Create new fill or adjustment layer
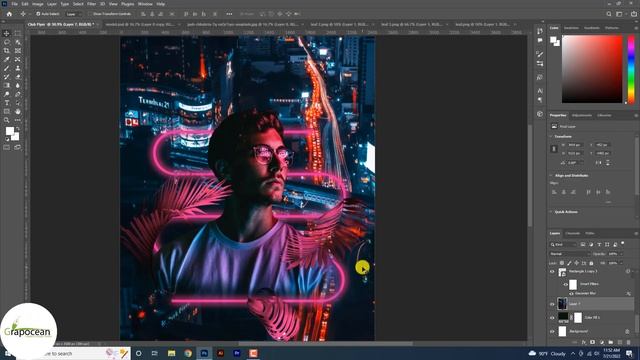The width and height of the screenshot is (640, 360). [602, 342]
